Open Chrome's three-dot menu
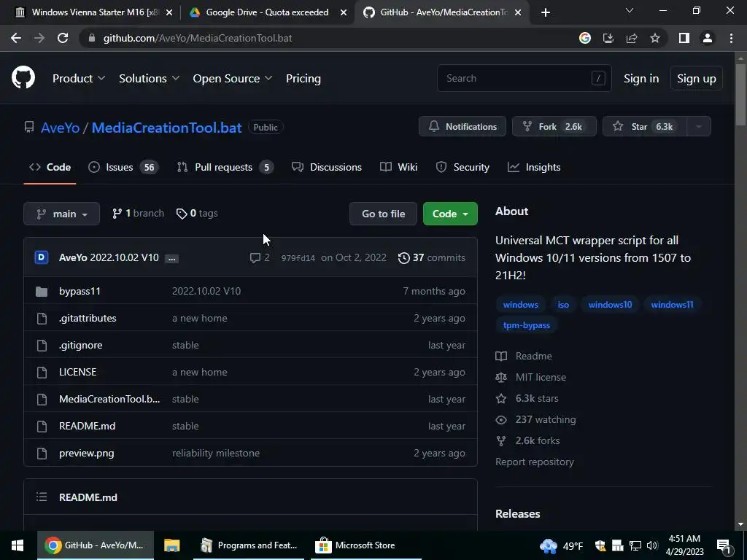This screenshot has height=560, width=747. click(x=731, y=38)
